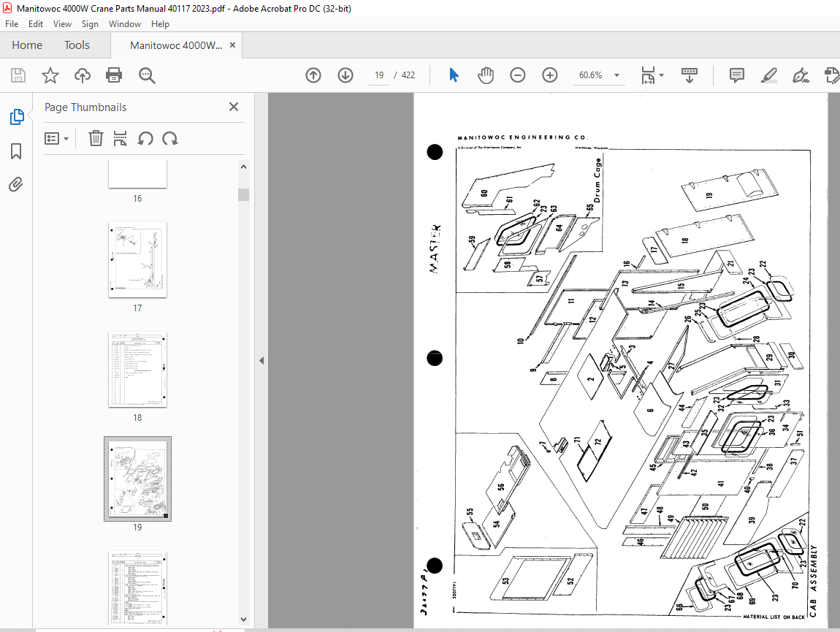Add the file to starred
Screen dimensions: 840x632
[50, 75]
